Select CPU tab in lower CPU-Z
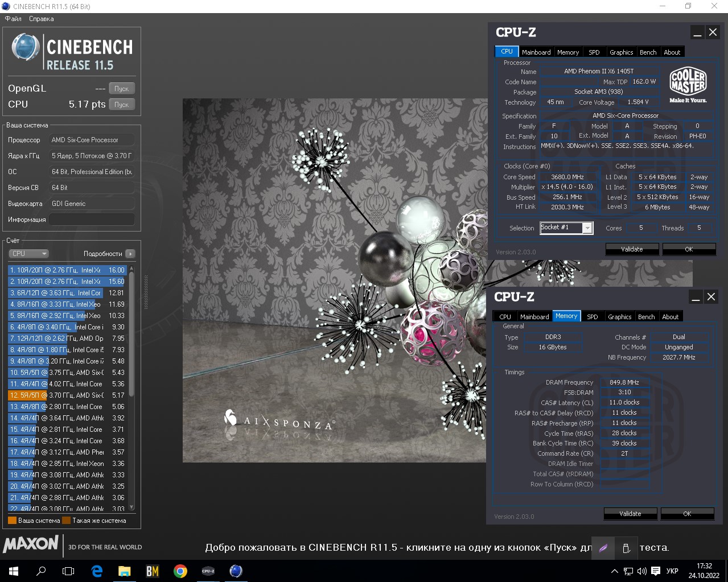728x582 pixels. [505, 316]
